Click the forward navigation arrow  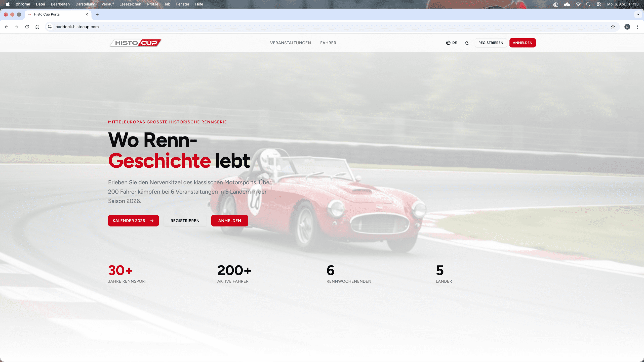pos(17,27)
